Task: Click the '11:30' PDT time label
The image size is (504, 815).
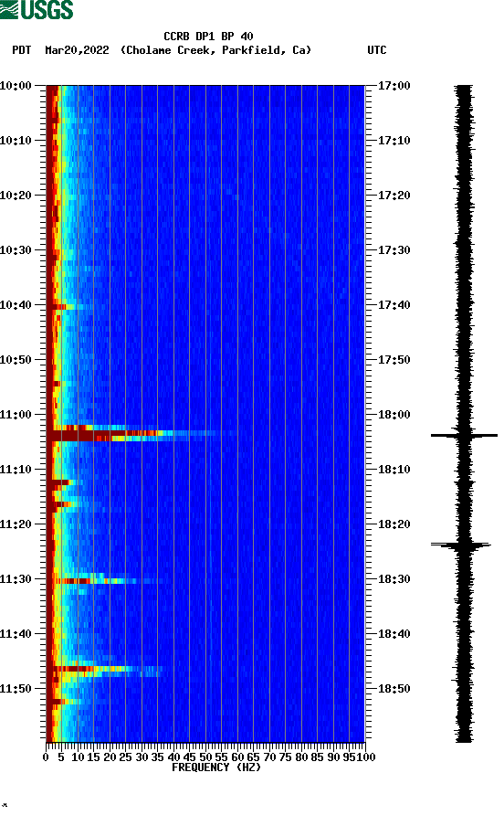Action: point(16,579)
